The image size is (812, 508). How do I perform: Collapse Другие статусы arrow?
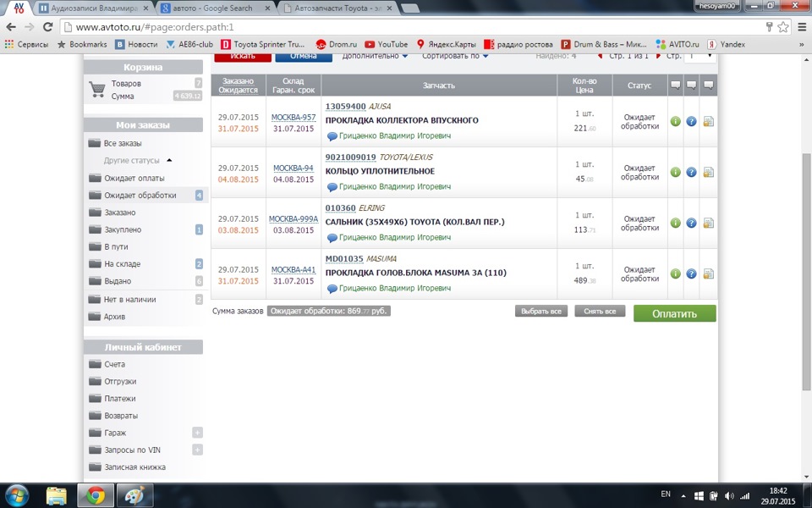(169, 160)
